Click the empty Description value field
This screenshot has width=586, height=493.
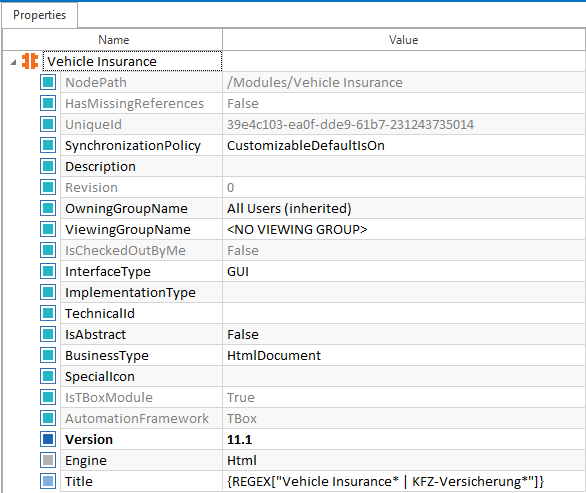point(404,166)
